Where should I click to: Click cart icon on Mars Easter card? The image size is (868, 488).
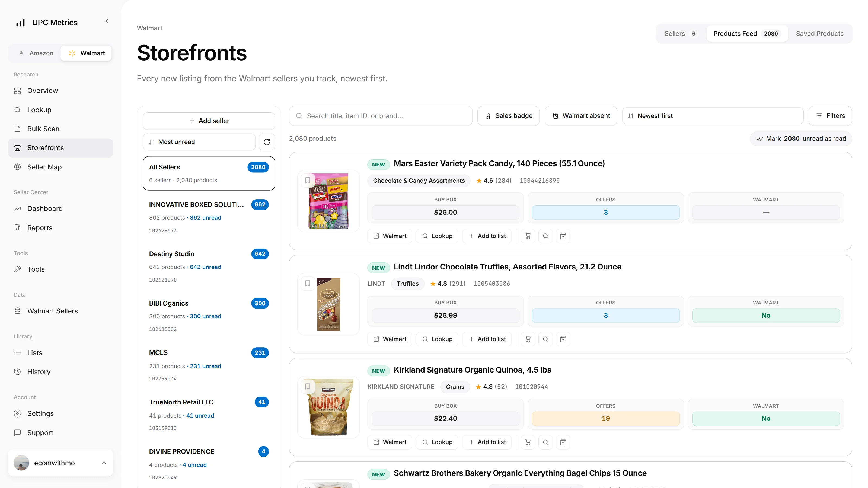pos(528,236)
